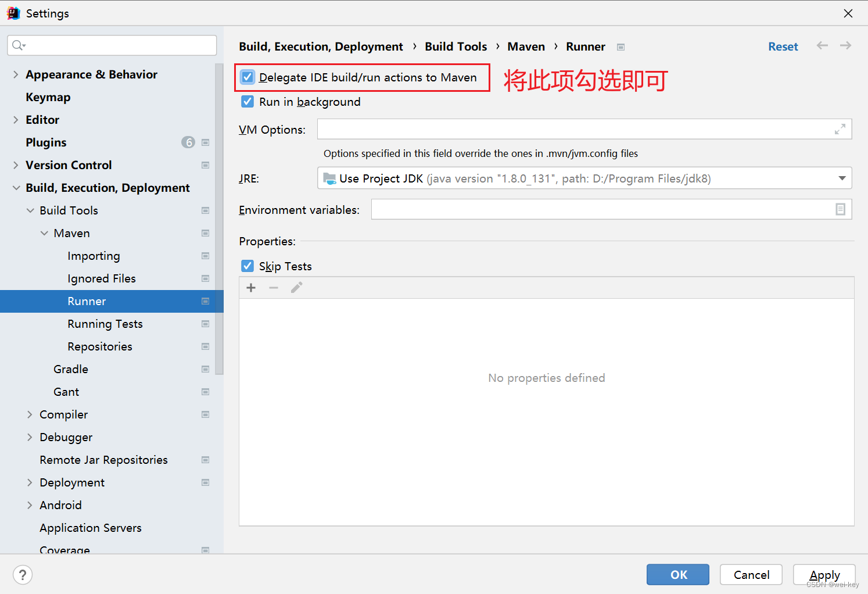This screenshot has width=868, height=594.
Task: Toggle Skip Tests checkbox
Action: click(x=248, y=266)
